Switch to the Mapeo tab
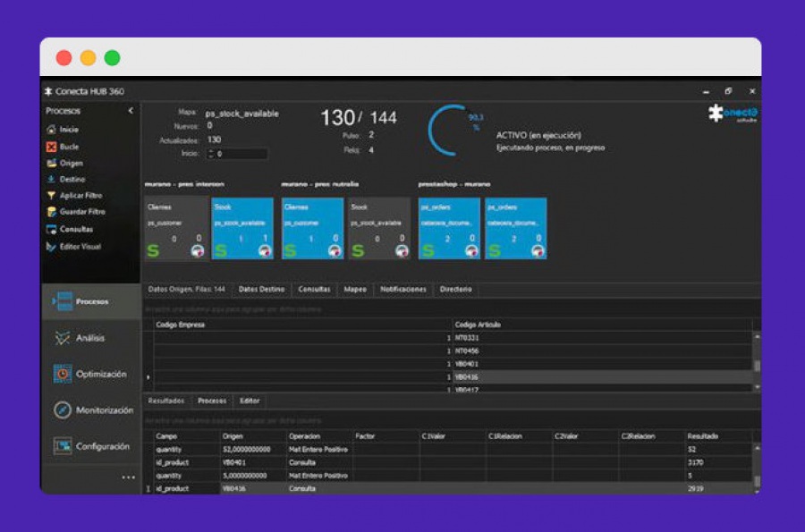805x532 pixels. pyautogui.click(x=355, y=290)
